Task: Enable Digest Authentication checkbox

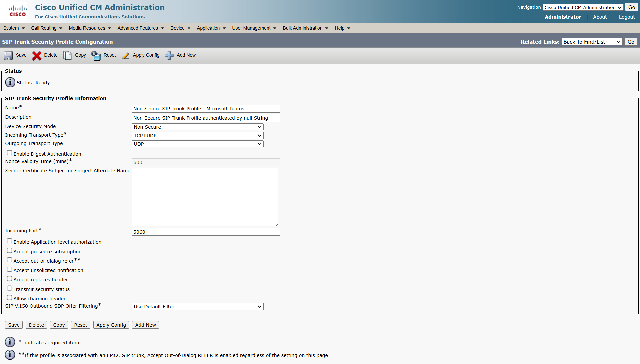Action: (9, 153)
